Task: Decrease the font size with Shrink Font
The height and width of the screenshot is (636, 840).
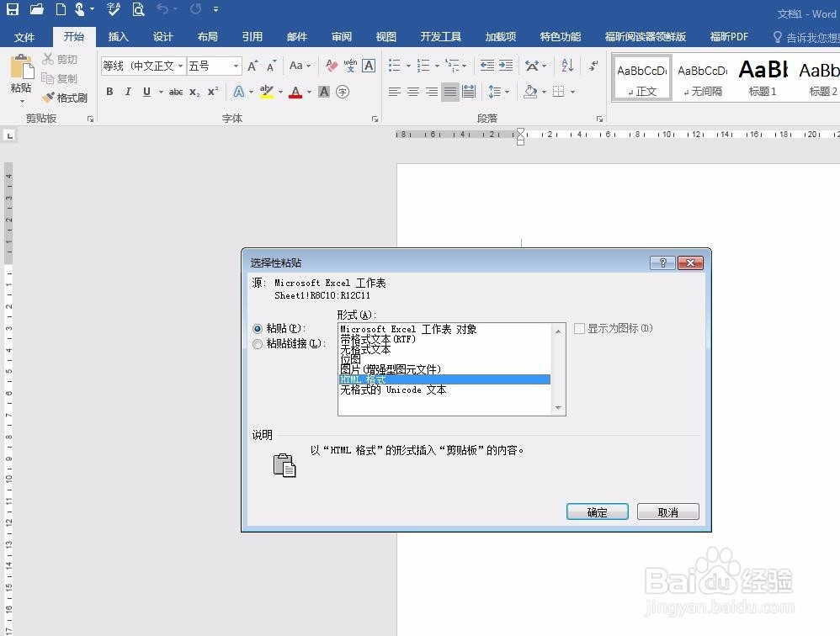Action: (271, 66)
